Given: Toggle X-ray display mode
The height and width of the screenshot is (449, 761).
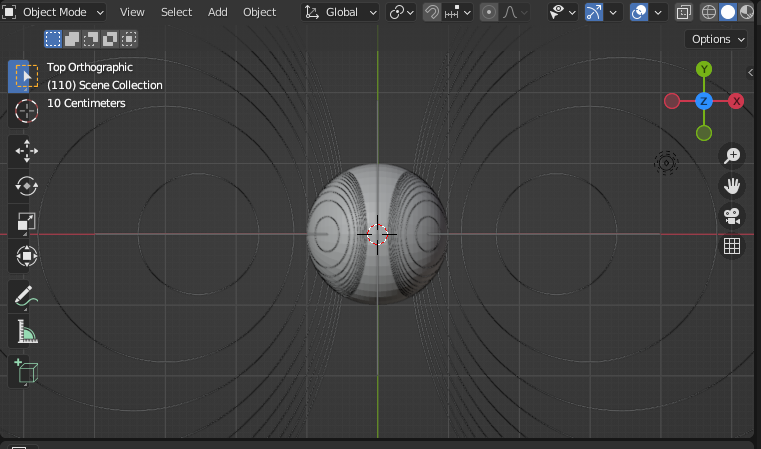Looking at the screenshot, I should click(683, 12).
